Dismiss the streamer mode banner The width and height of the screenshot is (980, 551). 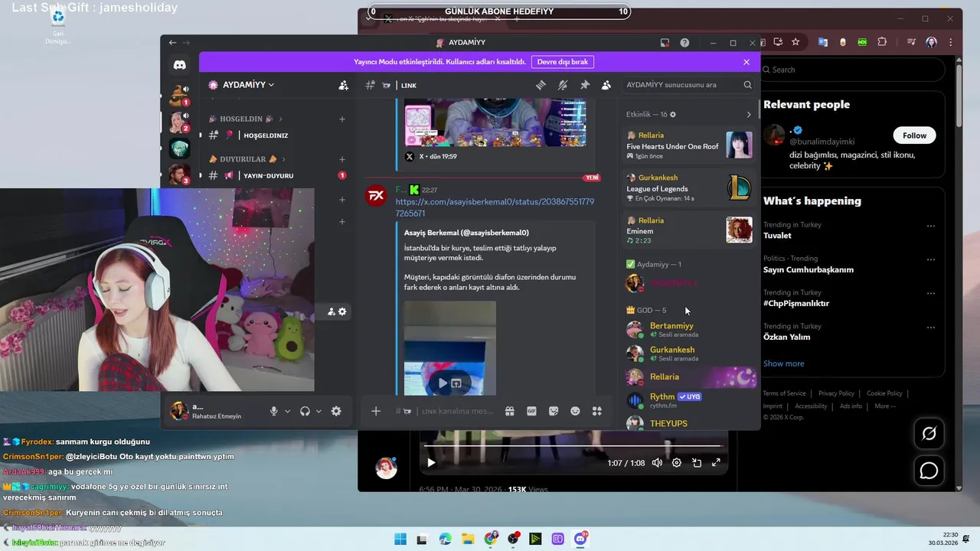(746, 61)
